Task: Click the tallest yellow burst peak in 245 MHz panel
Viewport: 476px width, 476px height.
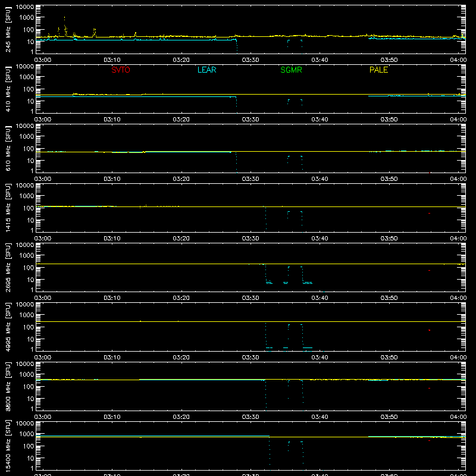Action: [64, 18]
